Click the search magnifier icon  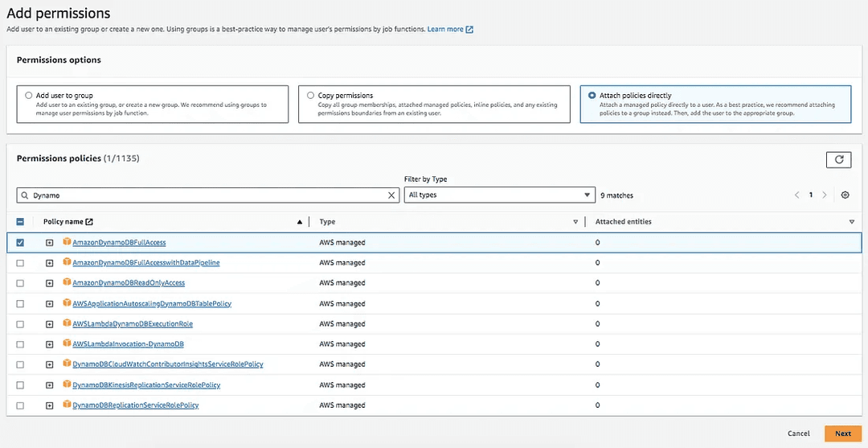[x=25, y=195]
